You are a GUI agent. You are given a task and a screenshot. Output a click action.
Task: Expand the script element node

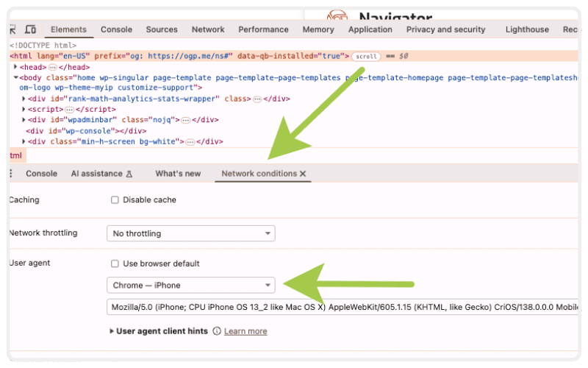pyautogui.click(x=24, y=109)
